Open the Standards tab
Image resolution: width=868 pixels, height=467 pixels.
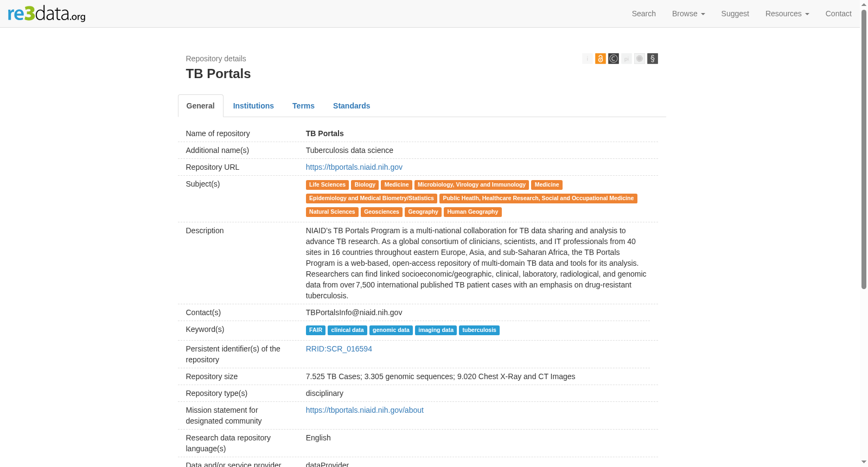(x=352, y=106)
